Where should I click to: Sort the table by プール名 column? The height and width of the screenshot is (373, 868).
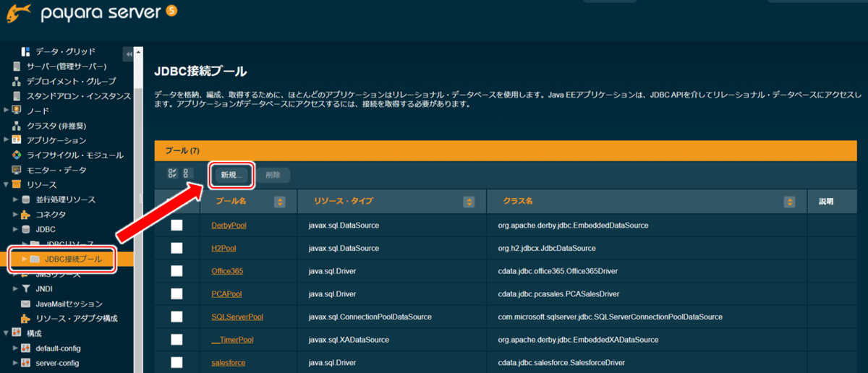click(x=279, y=202)
